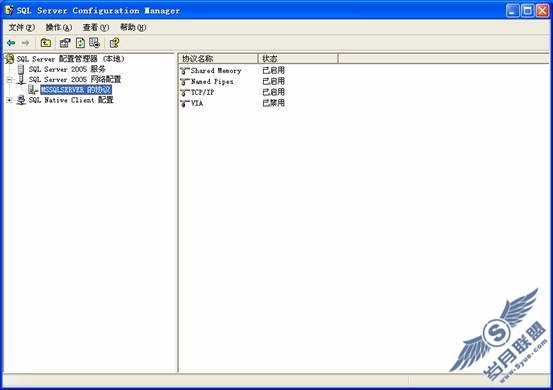Open the 查看(V) menu

click(96, 28)
